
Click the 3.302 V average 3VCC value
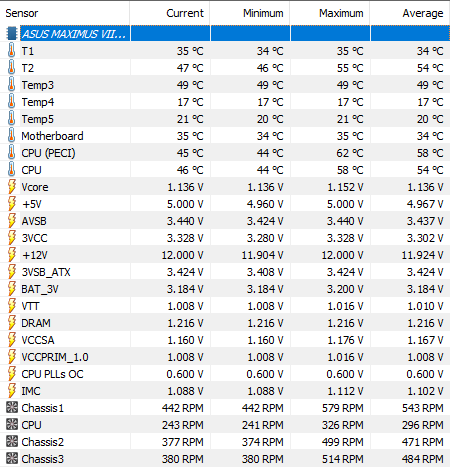tap(425, 238)
